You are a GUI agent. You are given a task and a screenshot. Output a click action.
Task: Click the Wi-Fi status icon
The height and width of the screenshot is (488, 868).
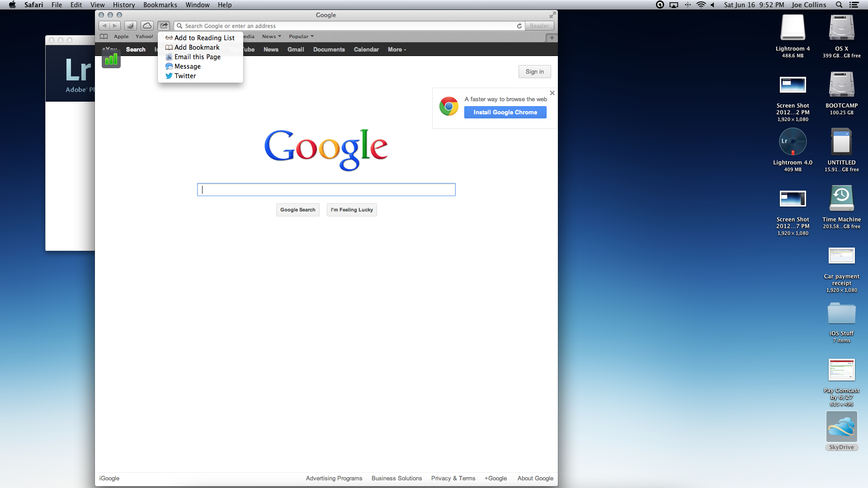coord(701,5)
